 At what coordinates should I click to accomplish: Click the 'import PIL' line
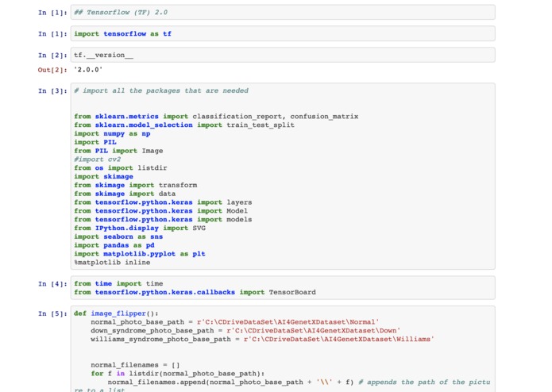[x=95, y=142]
